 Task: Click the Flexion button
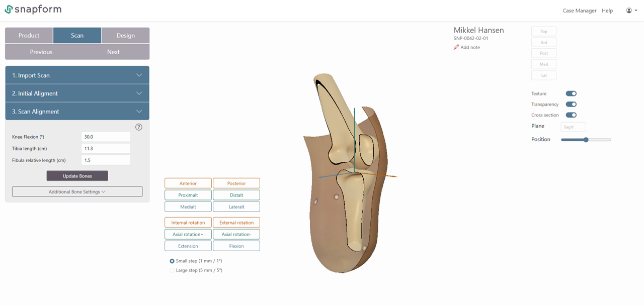[236, 246]
